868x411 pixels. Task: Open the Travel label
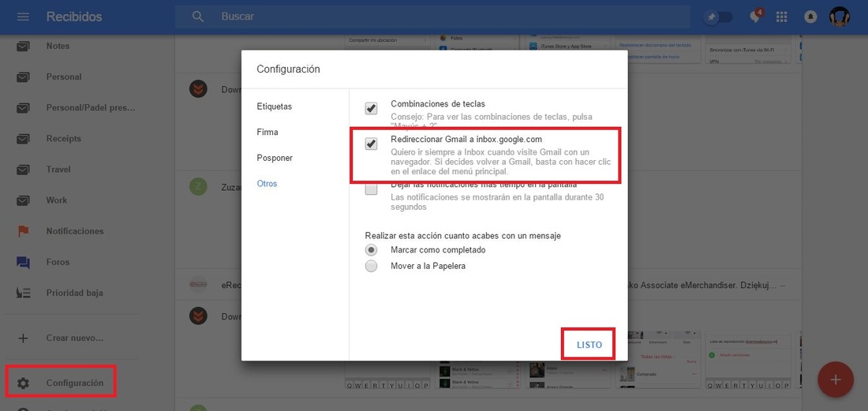click(58, 170)
